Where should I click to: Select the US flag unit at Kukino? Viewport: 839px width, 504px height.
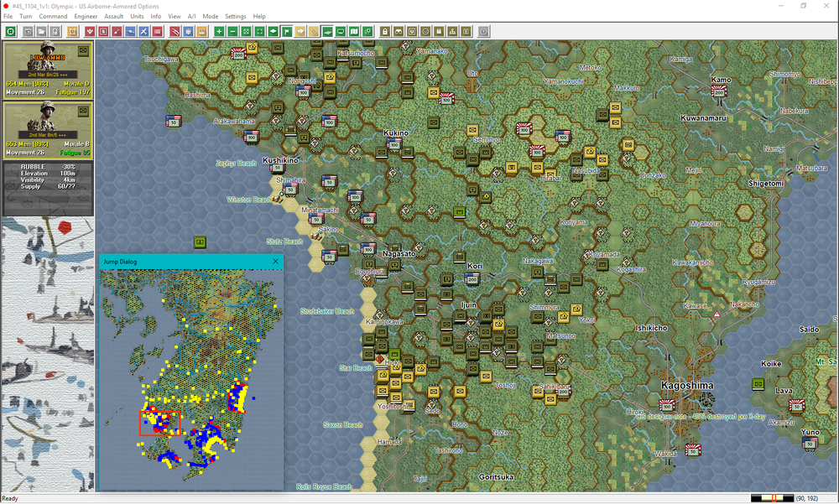394,144
